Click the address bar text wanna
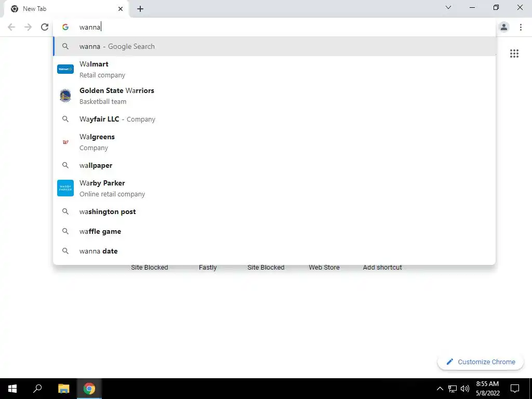Image resolution: width=532 pixels, height=399 pixels. (x=89, y=27)
